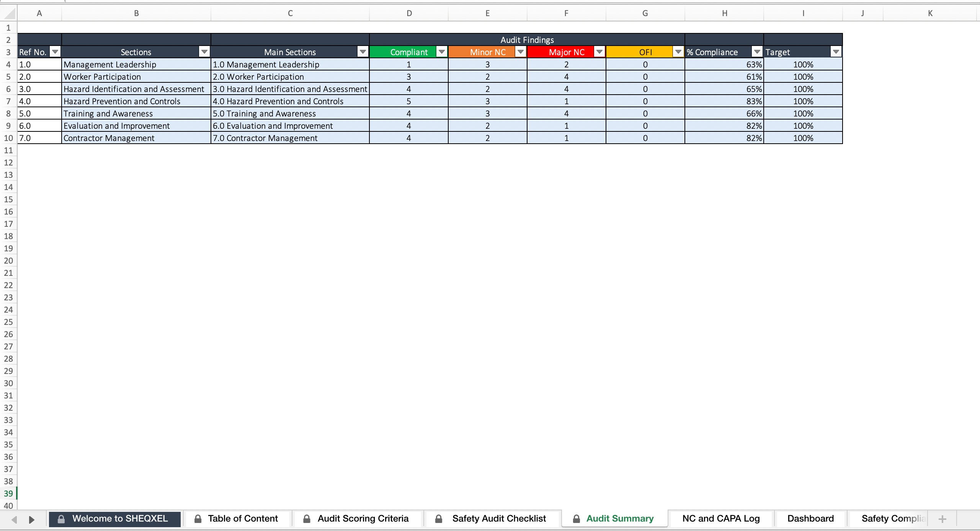Open the Target column filter dropdown
The image size is (980, 531).
click(x=836, y=52)
